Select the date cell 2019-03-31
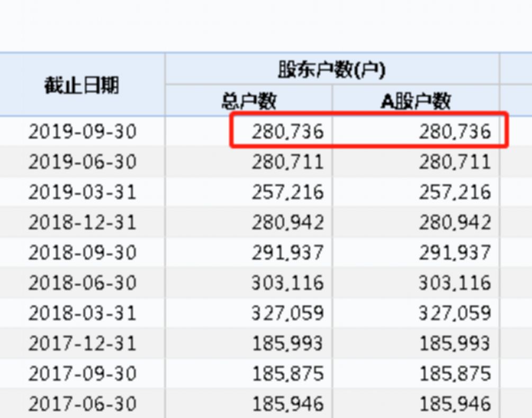Viewport: 532px width, 418px height. (x=83, y=192)
